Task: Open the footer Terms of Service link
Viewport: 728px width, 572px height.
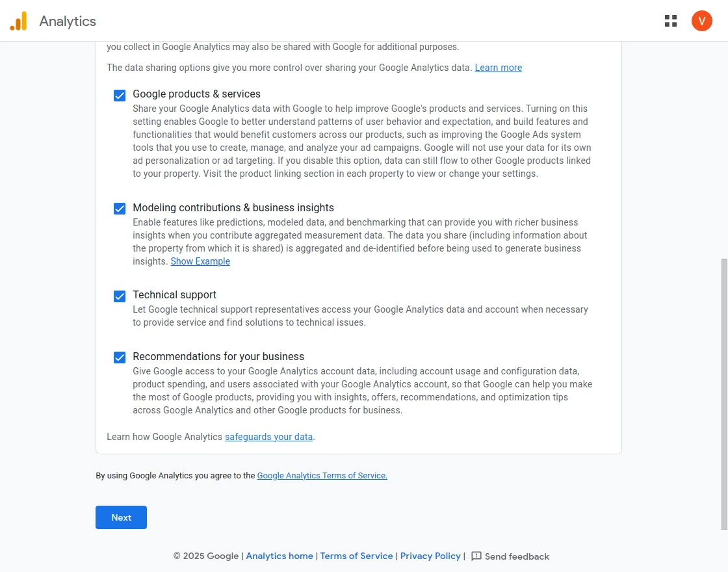Action: pos(356,556)
